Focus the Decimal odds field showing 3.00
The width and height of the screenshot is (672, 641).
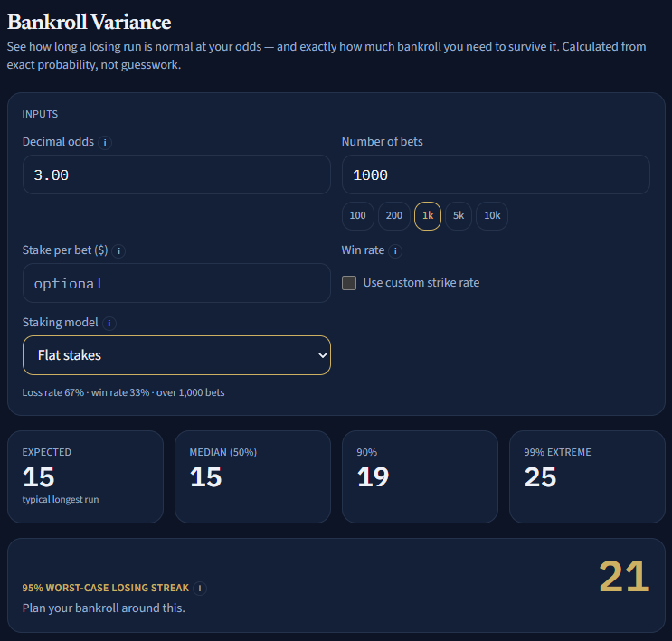click(x=176, y=174)
